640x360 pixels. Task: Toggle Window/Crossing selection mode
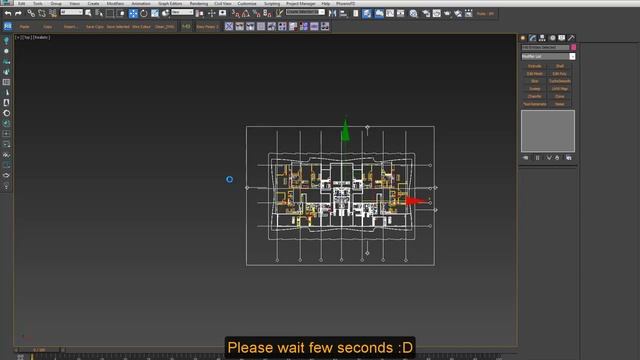pos(121,13)
